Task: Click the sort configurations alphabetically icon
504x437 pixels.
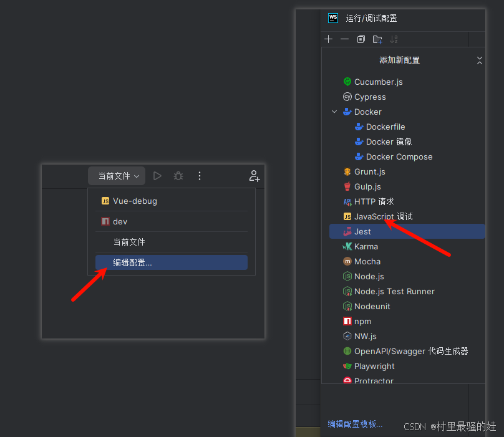Action: (x=394, y=39)
